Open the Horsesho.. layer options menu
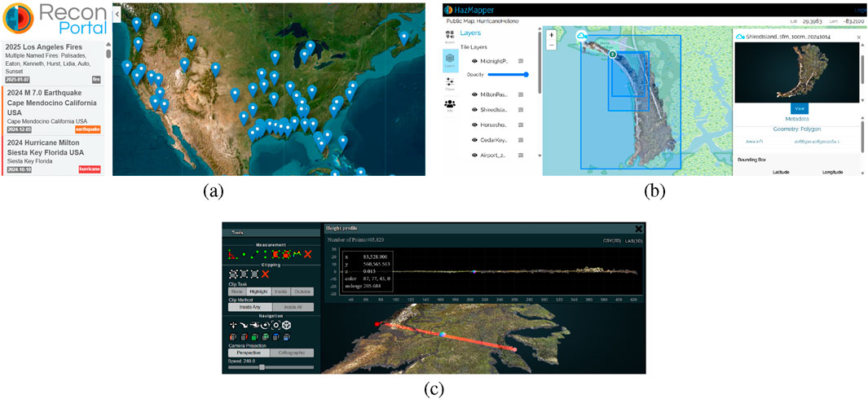Viewport: 868px width, 399px height. (520, 125)
